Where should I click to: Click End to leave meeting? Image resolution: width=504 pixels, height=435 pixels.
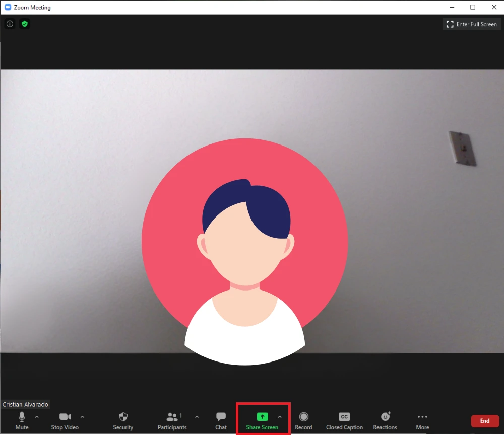[x=485, y=421]
